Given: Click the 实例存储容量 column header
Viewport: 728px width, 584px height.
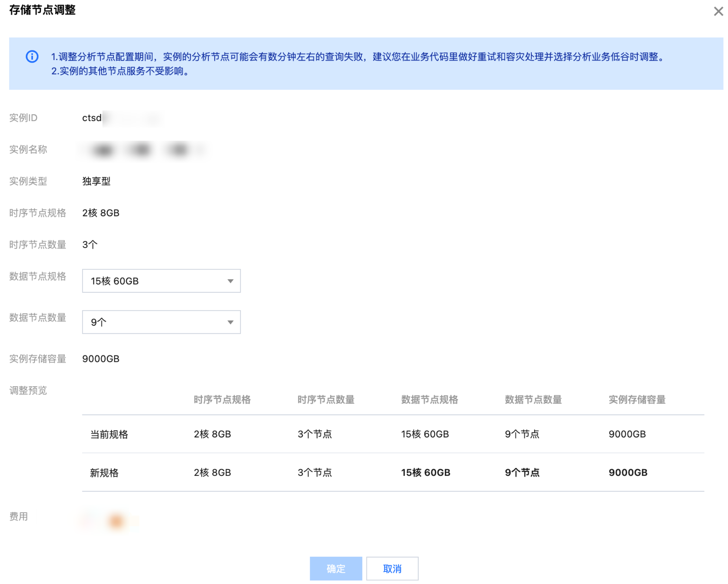Looking at the screenshot, I should point(637,399).
